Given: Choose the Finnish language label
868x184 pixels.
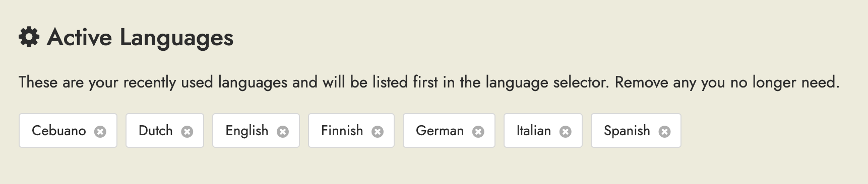Looking at the screenshot, I should tap(342, 131).
